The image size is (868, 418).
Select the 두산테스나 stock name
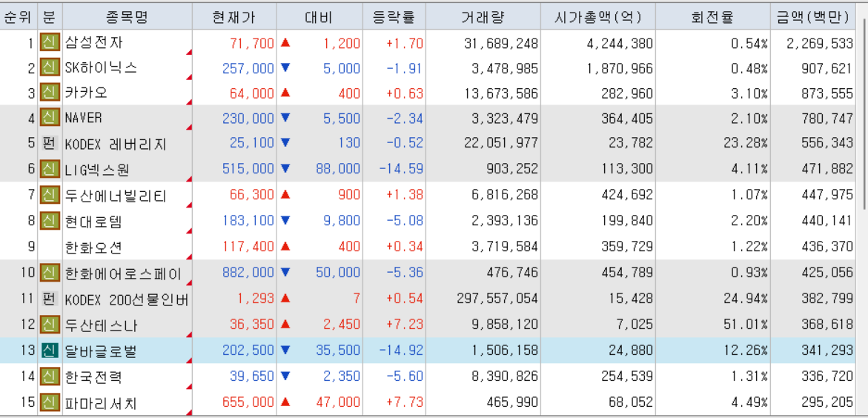point(101,325)
